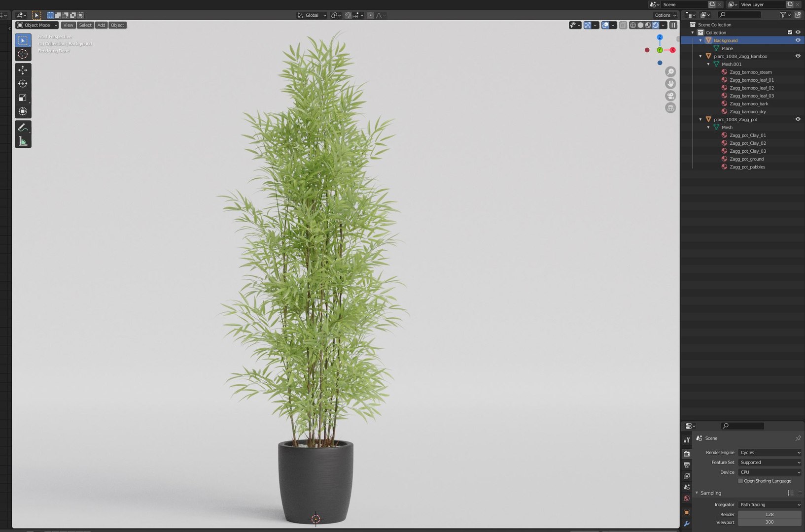This screenshot has height=532, width=805.
Task: Toggle proportional editing button
Action: [371, 15]
